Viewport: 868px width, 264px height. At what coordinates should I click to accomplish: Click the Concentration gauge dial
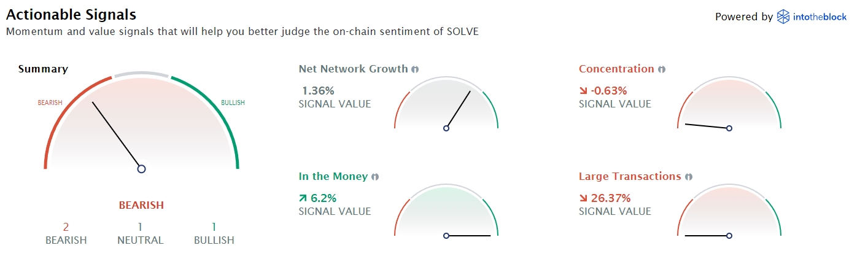[729, 104]
